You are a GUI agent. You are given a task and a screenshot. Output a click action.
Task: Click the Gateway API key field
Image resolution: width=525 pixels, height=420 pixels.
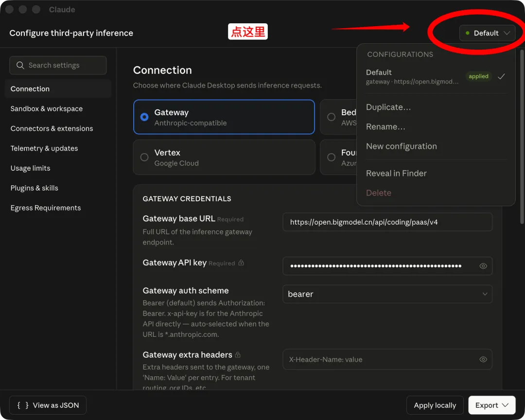387,266
